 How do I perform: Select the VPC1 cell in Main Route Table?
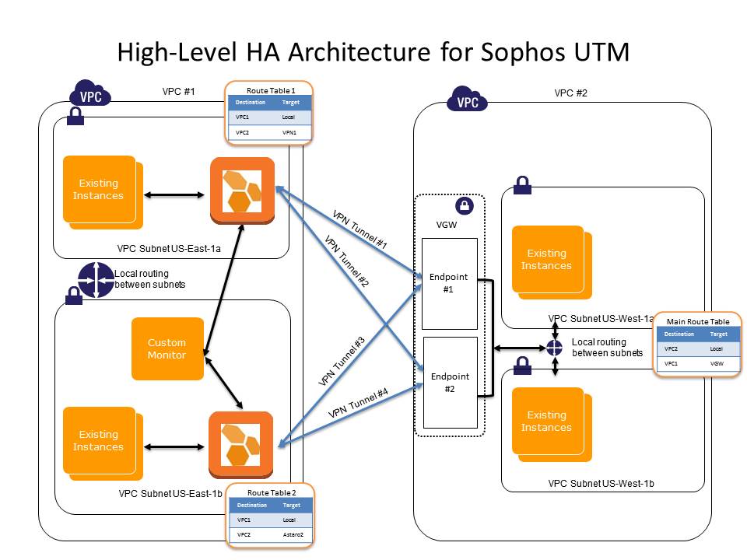(x=672, y=364)
